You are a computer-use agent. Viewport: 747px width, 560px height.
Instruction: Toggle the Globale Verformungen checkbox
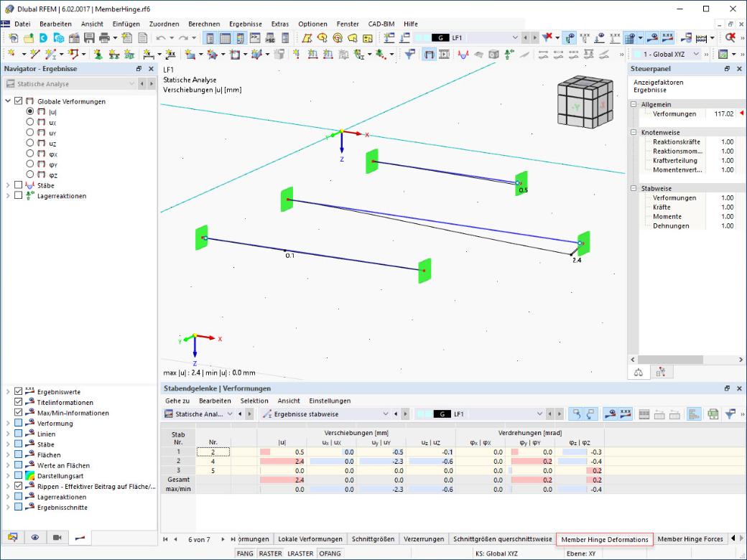(x=19, y=101)
